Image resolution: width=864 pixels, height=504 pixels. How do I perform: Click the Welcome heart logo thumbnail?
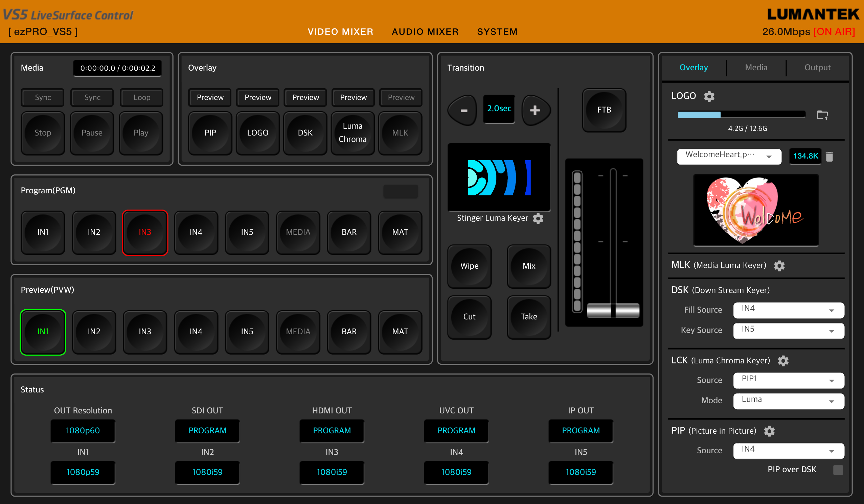point(756,210)
